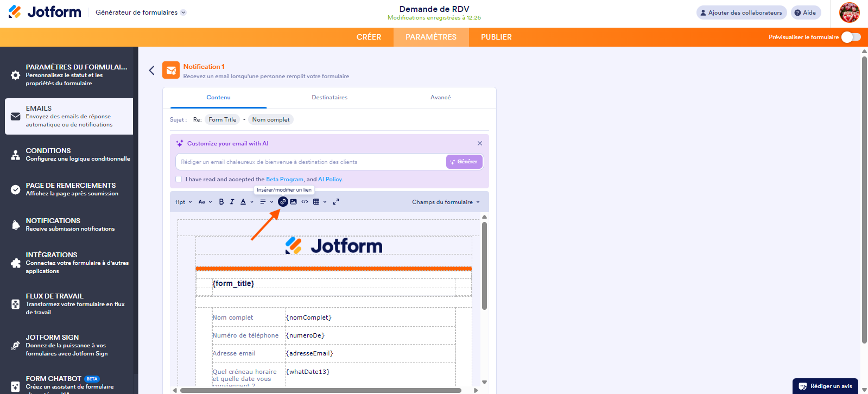
Task: Check the Beta Program acceptance checkbox
Action: point(179,179)
